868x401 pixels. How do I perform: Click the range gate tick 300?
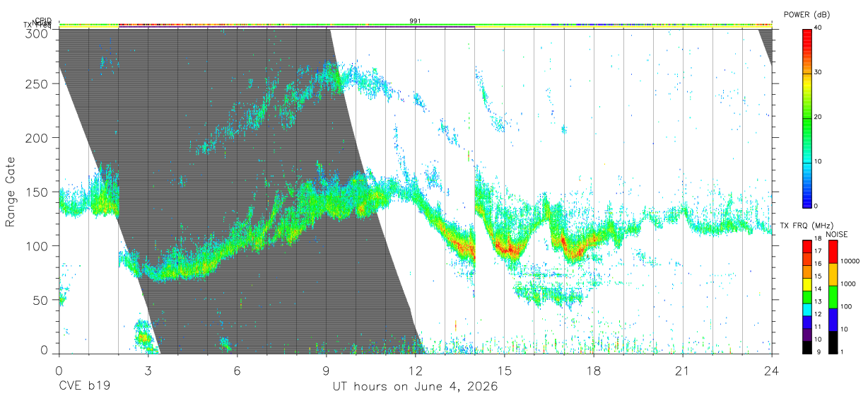coord(38,33)
